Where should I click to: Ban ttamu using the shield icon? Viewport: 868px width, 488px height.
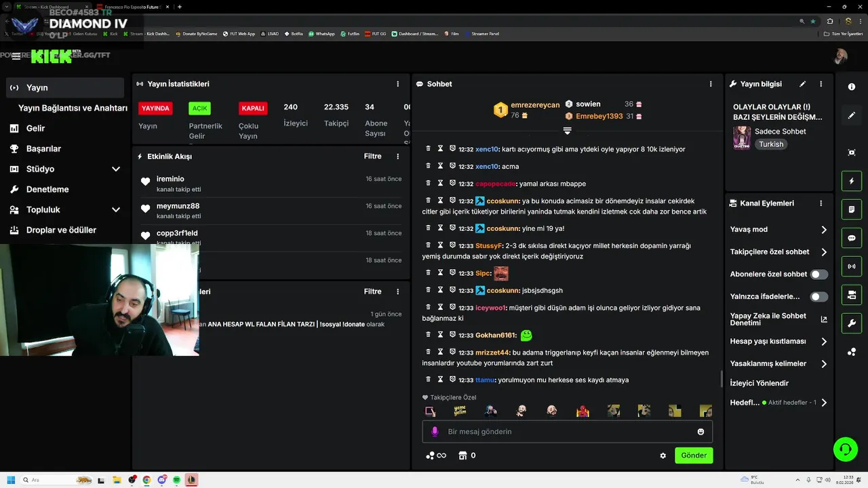coord(452,380)
